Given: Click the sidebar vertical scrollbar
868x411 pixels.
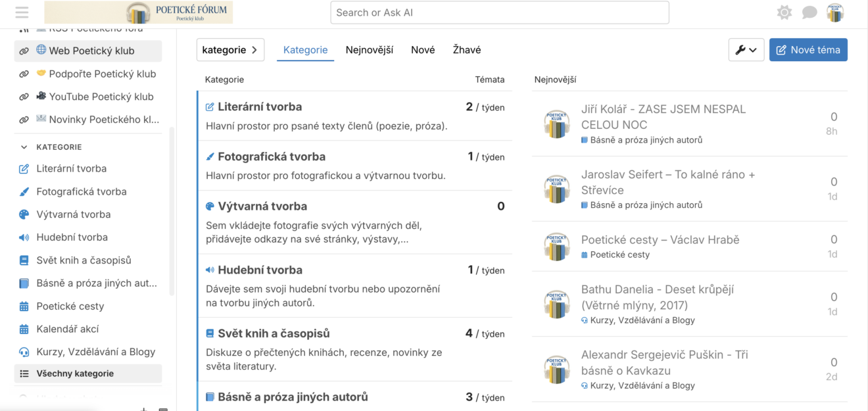Looking at the screenshot, I should 172,210.
